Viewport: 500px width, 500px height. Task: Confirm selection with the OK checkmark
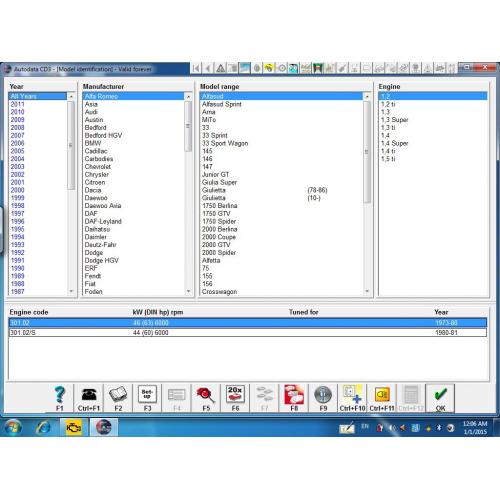click(x=440, y=398)
